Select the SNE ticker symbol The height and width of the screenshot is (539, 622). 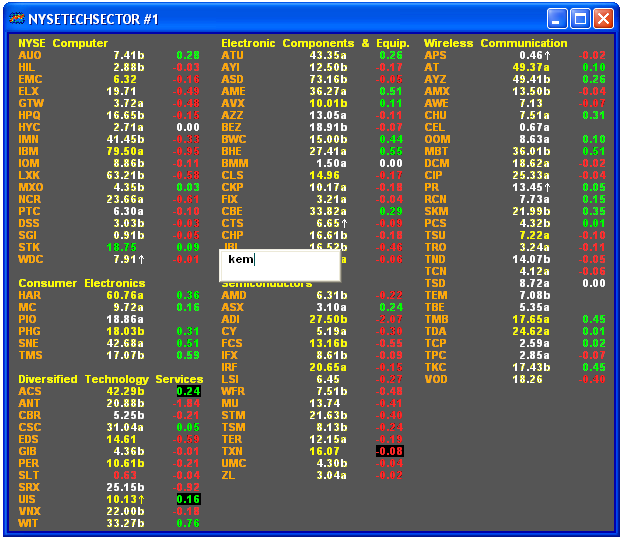click(x=29, y=343)
